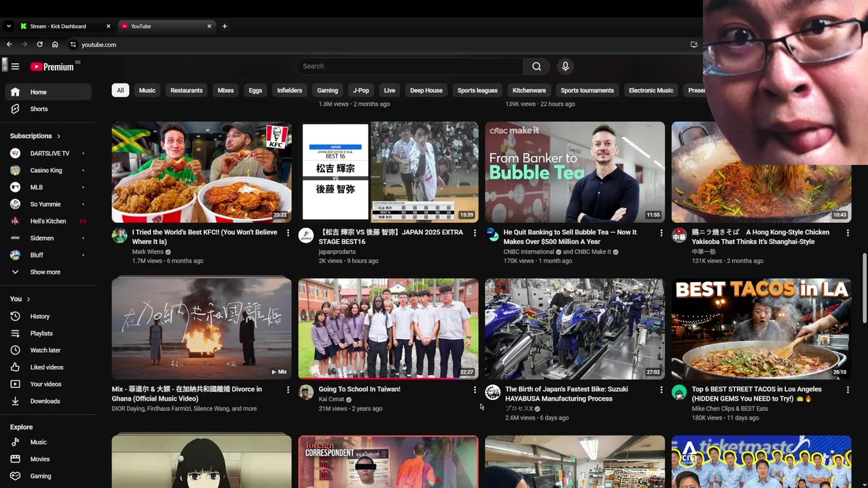The width and height of the screenshot is (868, 488).
Task: Expand the Subscriptions section chevron
Action: [x=58, y=136]
